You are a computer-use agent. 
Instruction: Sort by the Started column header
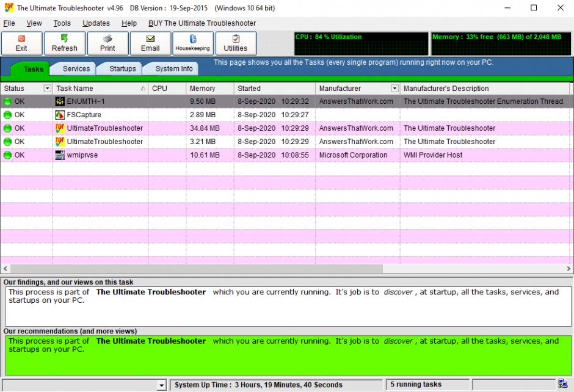coord(275,88)
